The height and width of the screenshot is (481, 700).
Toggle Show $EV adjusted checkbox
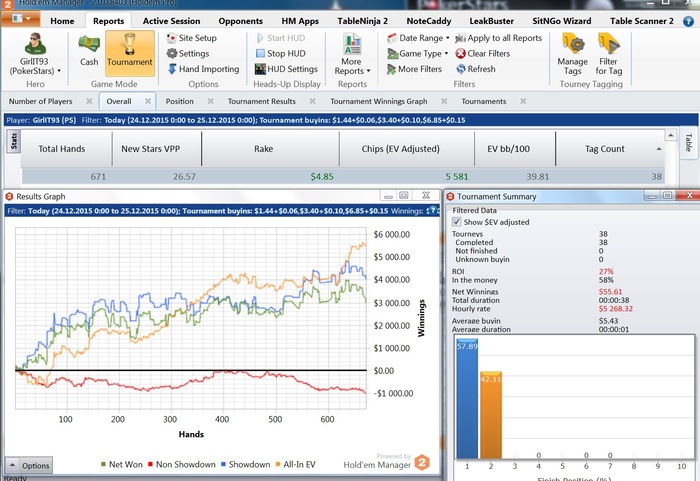pyautogui.click(x=456, y=222)
